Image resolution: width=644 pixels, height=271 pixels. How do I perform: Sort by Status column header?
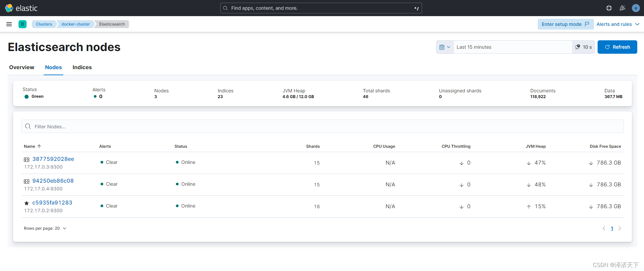coord(181,146)
